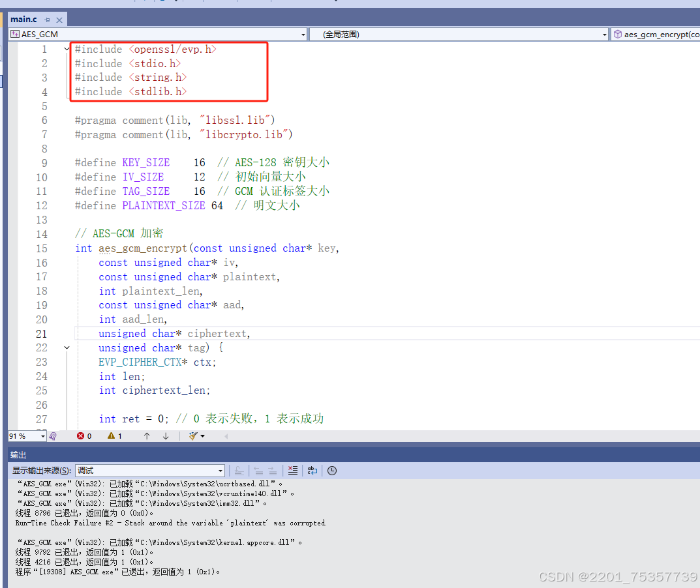This screenshot has height=588, width=700.
Task: Click the previous message arrow in Output toolbar
Action: point(257,470)
